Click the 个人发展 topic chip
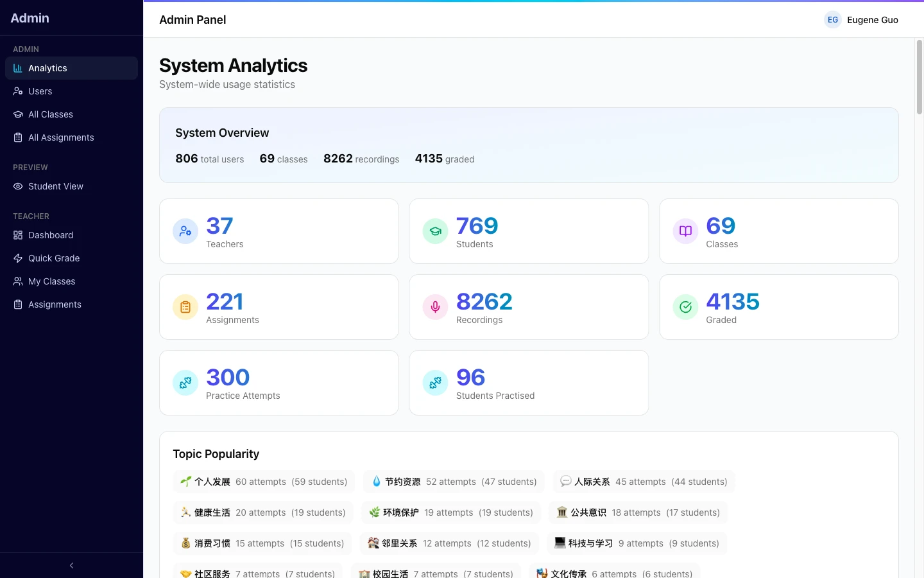This screenshot has width=924, height=578. click(x=264, y=482)
